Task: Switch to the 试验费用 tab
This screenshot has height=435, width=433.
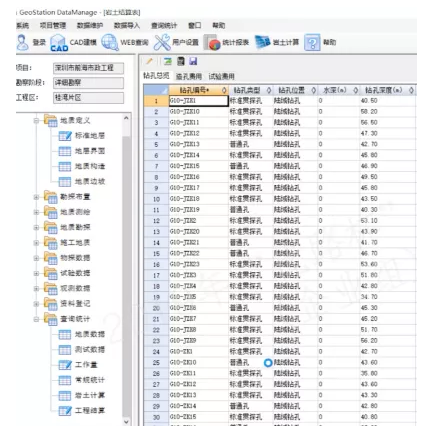Action: (221, 76)
